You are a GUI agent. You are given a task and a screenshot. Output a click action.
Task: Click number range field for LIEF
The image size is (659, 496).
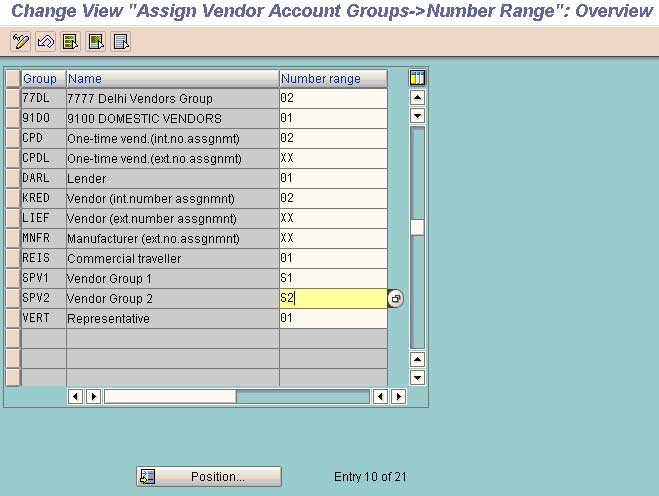(x=333, y=218)
